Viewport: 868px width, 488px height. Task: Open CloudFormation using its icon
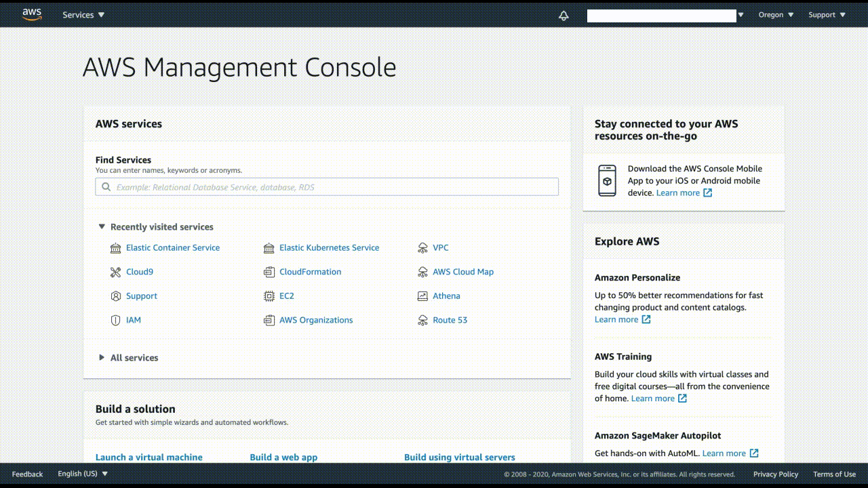coord(269,272)
